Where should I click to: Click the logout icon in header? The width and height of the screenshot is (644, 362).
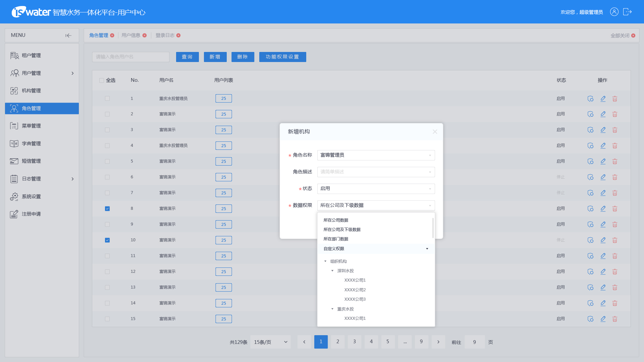[627, 12]
